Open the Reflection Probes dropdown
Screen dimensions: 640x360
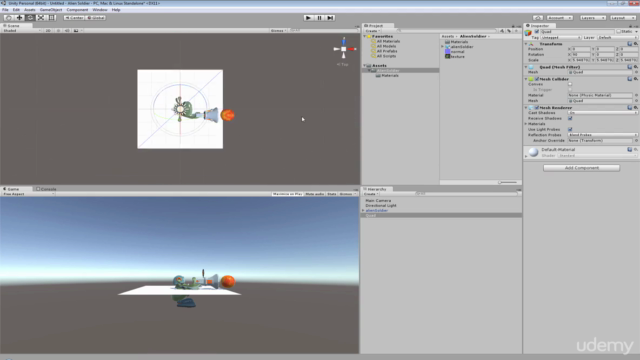tap(602, 135)
